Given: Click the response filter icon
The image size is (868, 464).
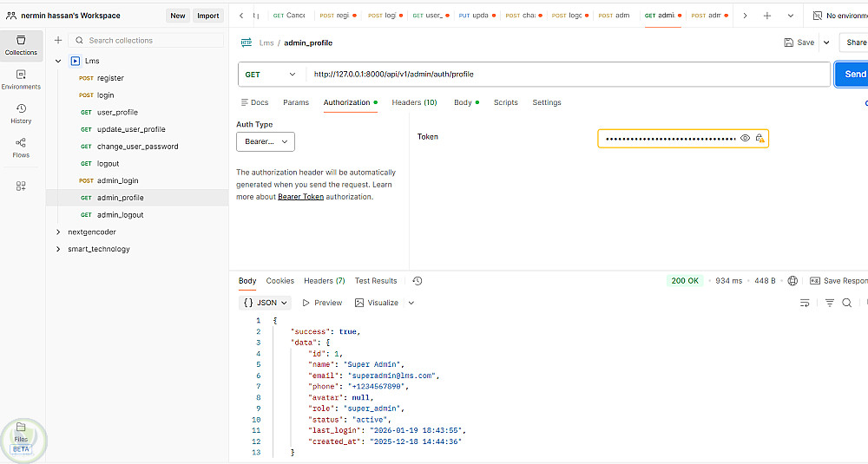Looking at the screenshot, I should (829, 303).
